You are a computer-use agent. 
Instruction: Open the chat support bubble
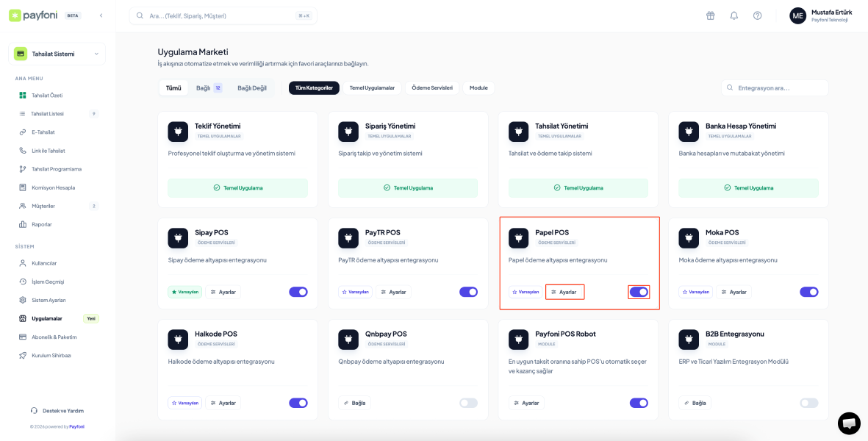(849, 423)
